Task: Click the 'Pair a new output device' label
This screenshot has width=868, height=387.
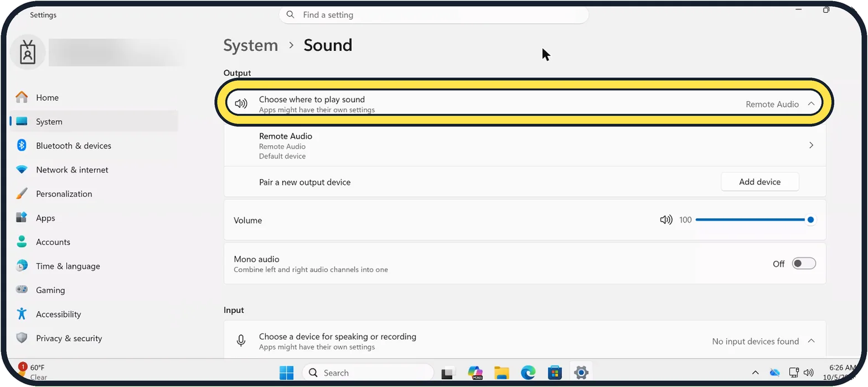Action: [x=304, y=182]
